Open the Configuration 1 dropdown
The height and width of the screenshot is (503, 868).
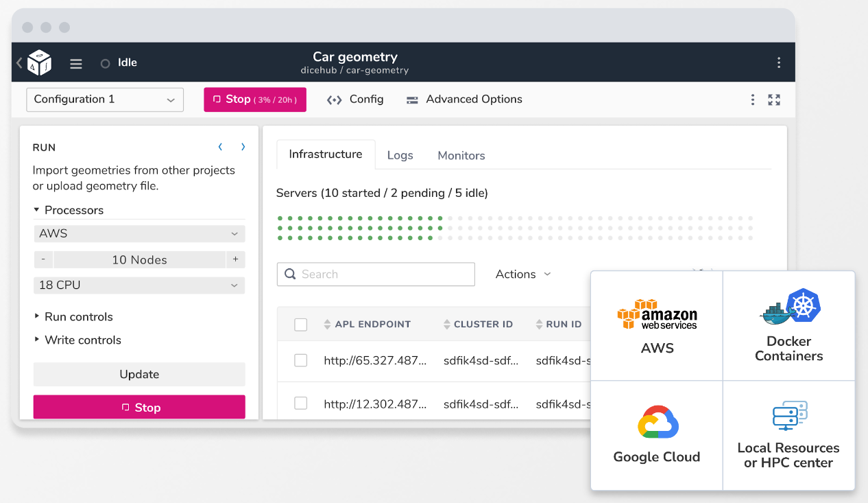[105, 100]
